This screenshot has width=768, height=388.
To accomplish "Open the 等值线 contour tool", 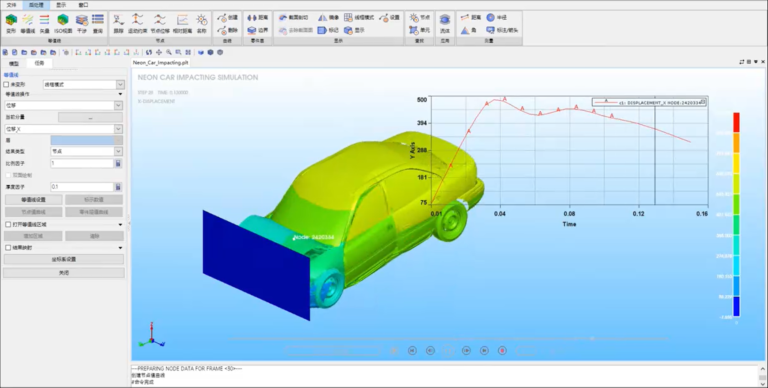I will pos(28,24).
